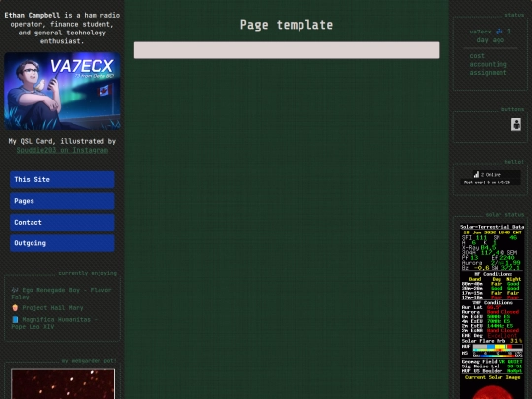
Task: Select the 'Flavor Foley' music entry text
Action: tap(61, 294)
